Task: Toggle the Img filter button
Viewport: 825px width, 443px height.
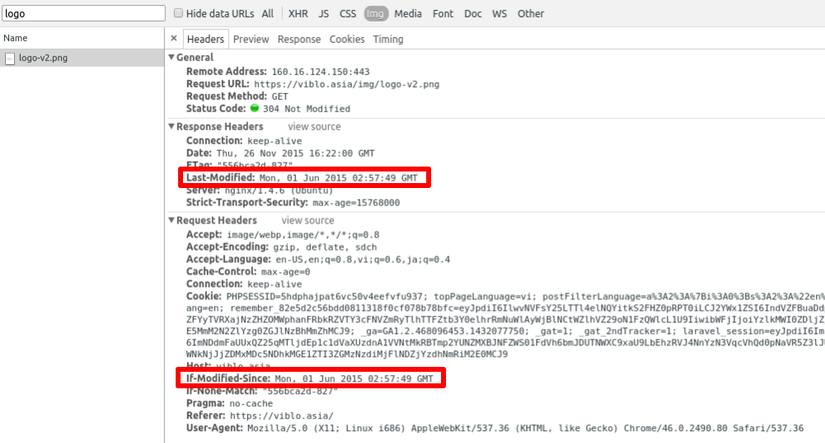Action: [376, 14]
